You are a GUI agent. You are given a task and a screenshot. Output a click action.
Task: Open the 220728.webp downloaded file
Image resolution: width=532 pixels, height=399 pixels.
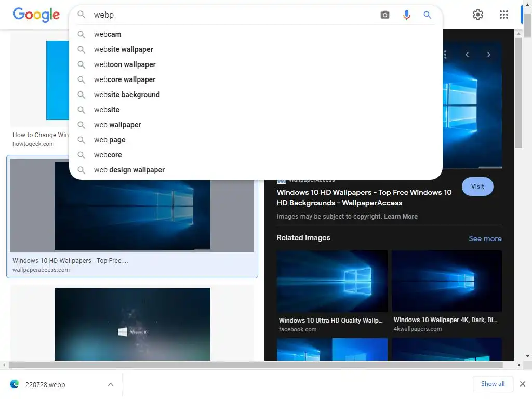coord(45,384)
